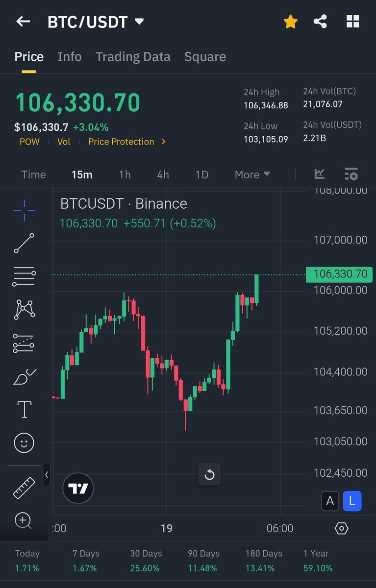Select the 4h interval

pyautogui.click(x=163, y=174)
